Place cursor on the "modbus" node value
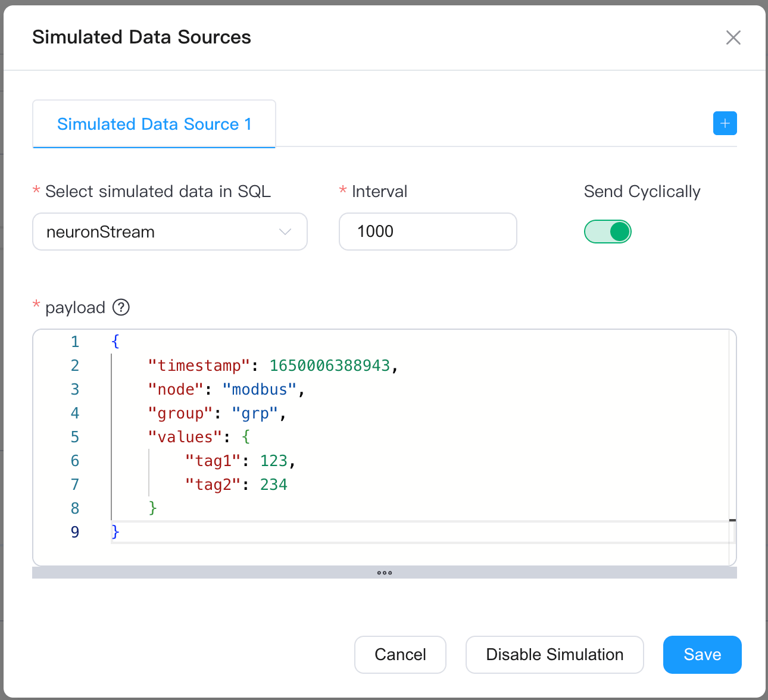The image size is (768, 700). (x=259, y=389)
